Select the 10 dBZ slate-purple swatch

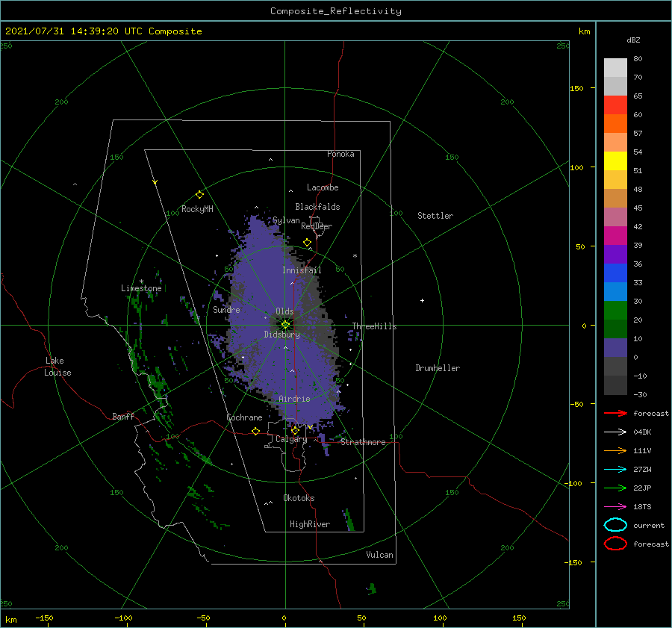pyautogui.click(x=615, y=348)
